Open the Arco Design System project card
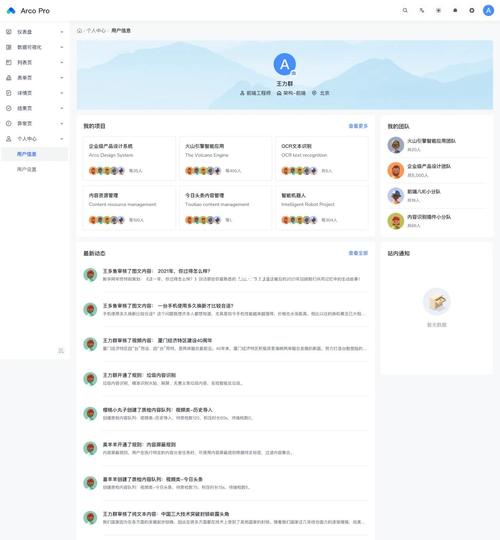Image resolution: width=500 pixels, height=540 pixels. click(129, 158)
